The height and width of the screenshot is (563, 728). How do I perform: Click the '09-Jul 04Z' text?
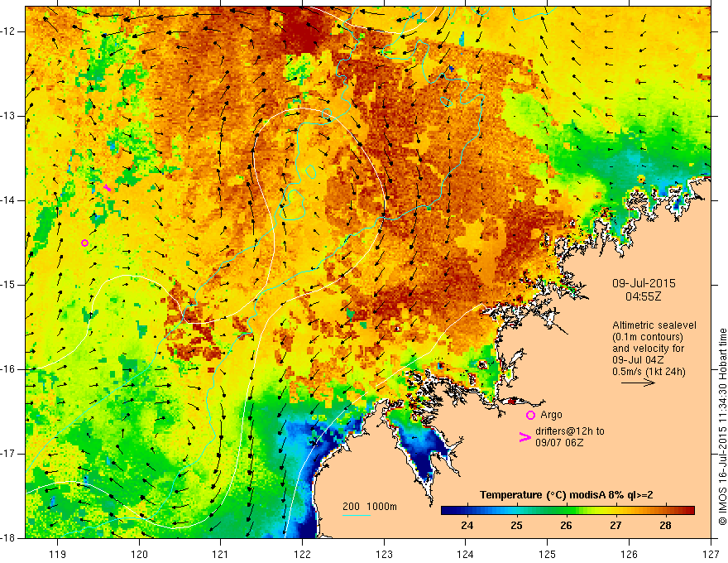coord(638,360)
